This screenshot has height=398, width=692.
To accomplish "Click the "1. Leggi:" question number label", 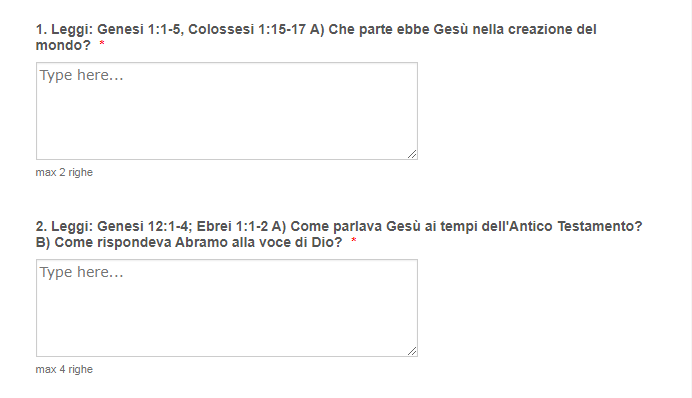I will click(64, 30).
